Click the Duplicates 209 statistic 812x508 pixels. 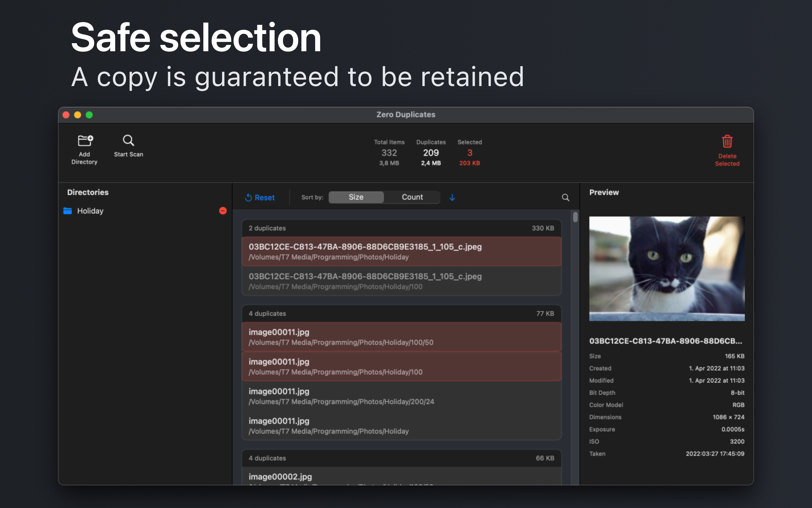coord(431,152)
